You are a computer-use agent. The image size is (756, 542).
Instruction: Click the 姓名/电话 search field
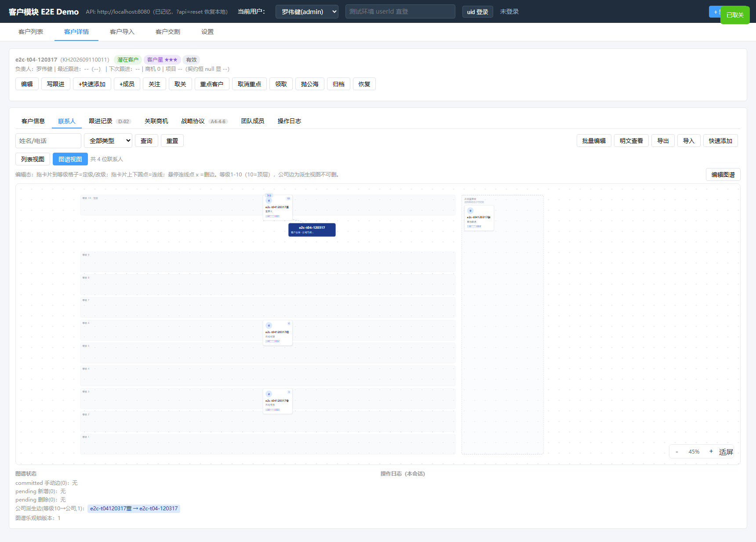[48, 141]
